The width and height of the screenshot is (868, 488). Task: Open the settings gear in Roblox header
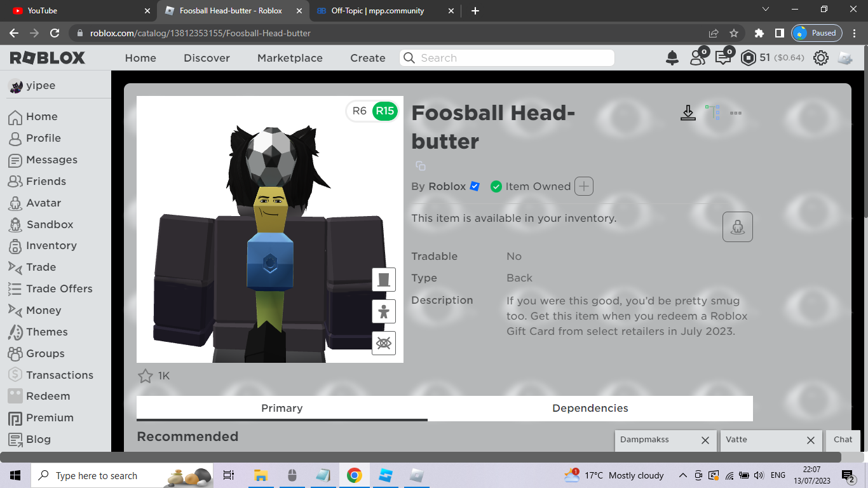click(821, 58)
